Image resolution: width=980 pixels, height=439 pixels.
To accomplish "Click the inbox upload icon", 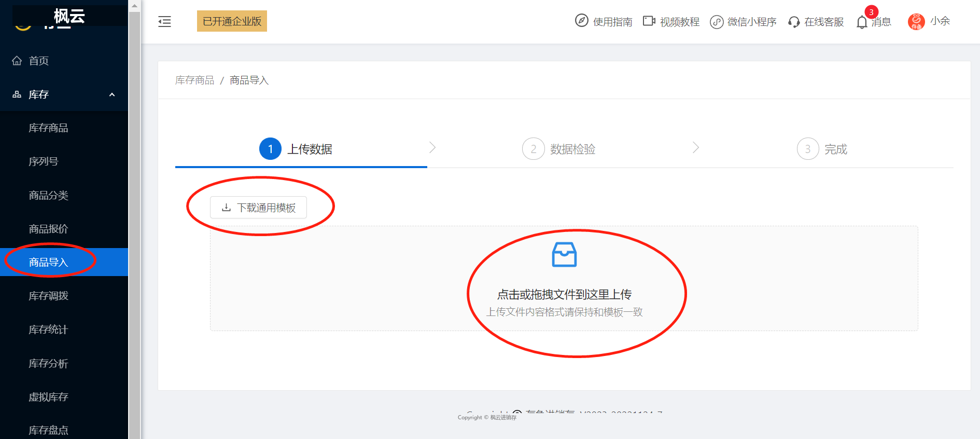I will coord(564,254).
